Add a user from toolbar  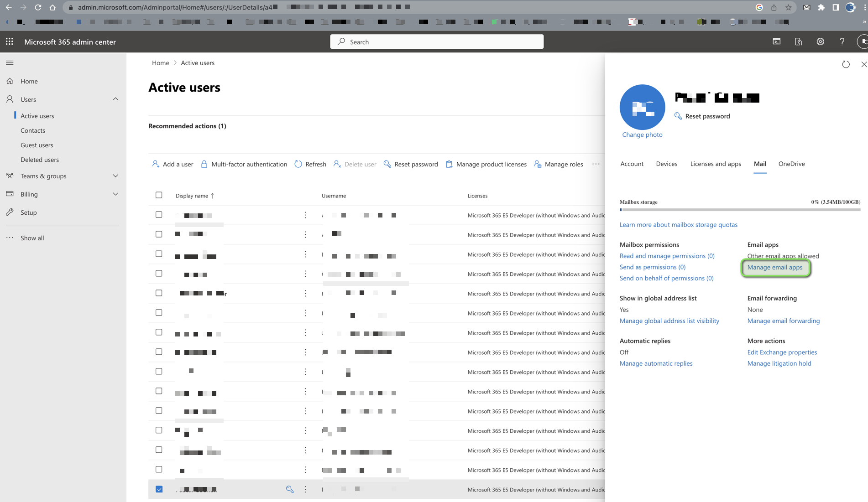tap(173, 164)
